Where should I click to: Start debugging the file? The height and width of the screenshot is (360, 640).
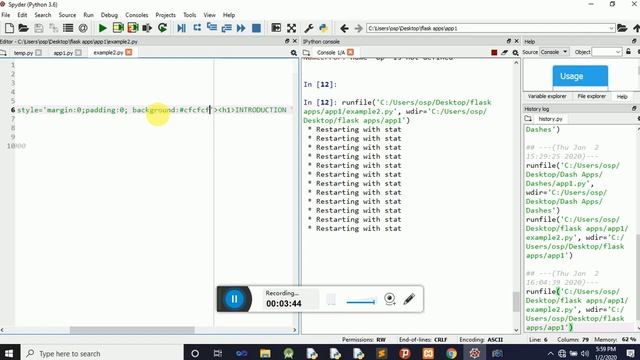[x=182, y=28]
